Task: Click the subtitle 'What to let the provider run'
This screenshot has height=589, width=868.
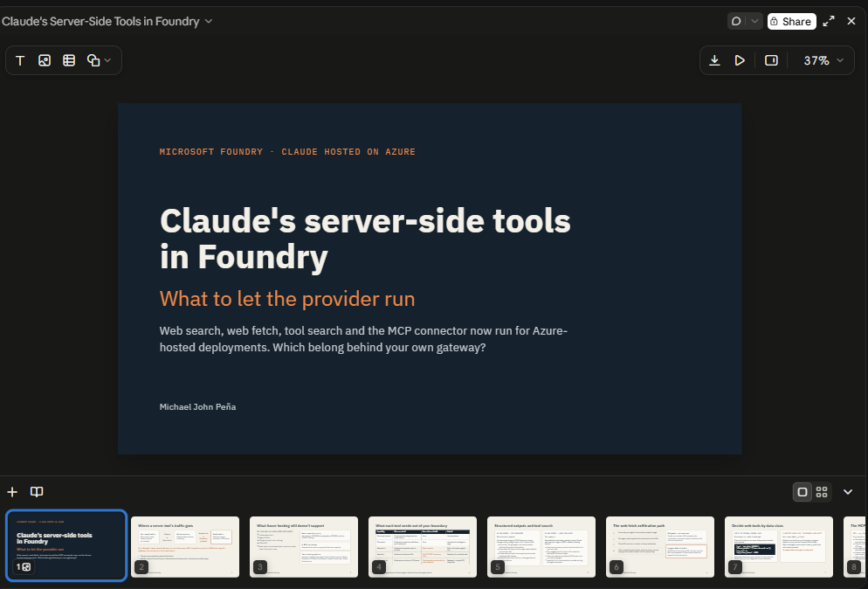Action: [286, 299]
